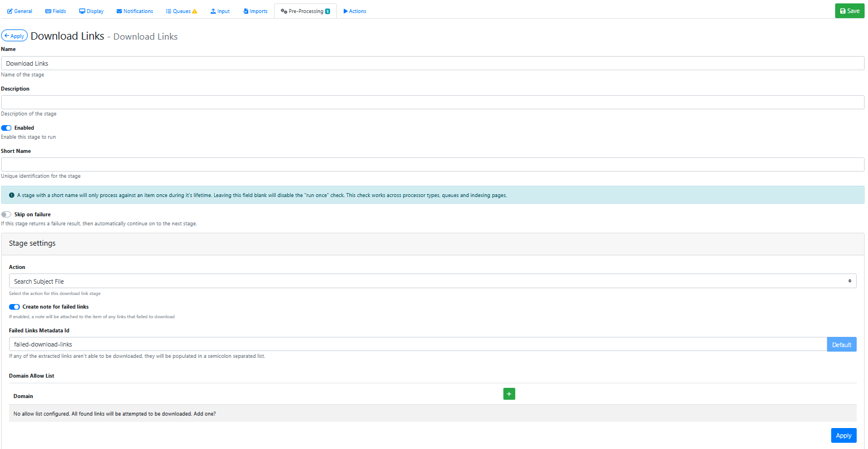Turn on Skip on failure toggle
This screenshot has width=868, height=449.
tap(6, 215)
